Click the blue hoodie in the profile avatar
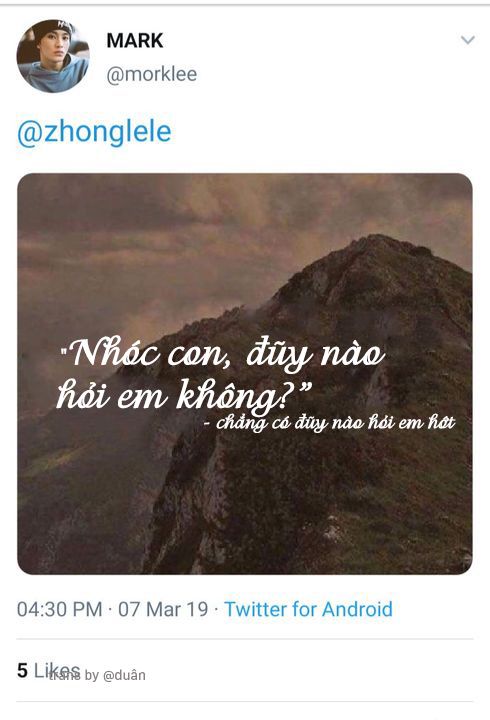 click(51, 77)
